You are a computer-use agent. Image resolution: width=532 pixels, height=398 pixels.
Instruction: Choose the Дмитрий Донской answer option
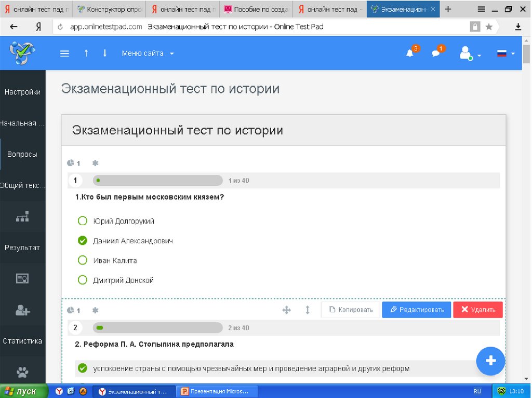point(82,280)
